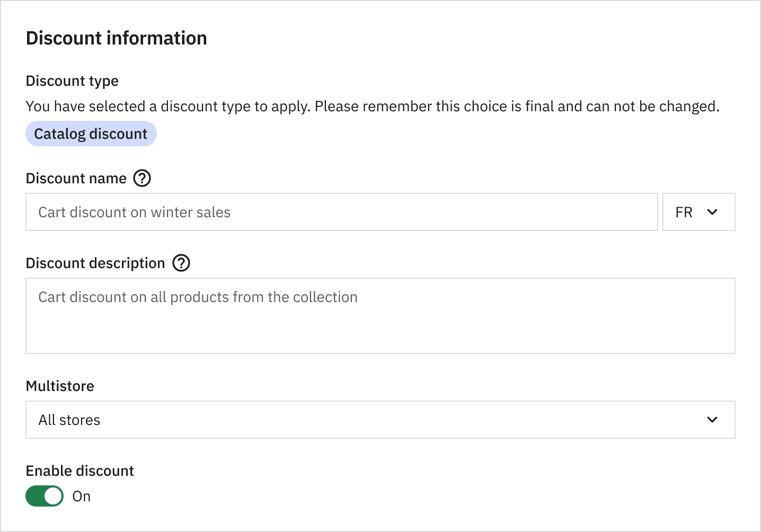Click the Discount type label
The image size is (761, 532).
pos(72,81)
